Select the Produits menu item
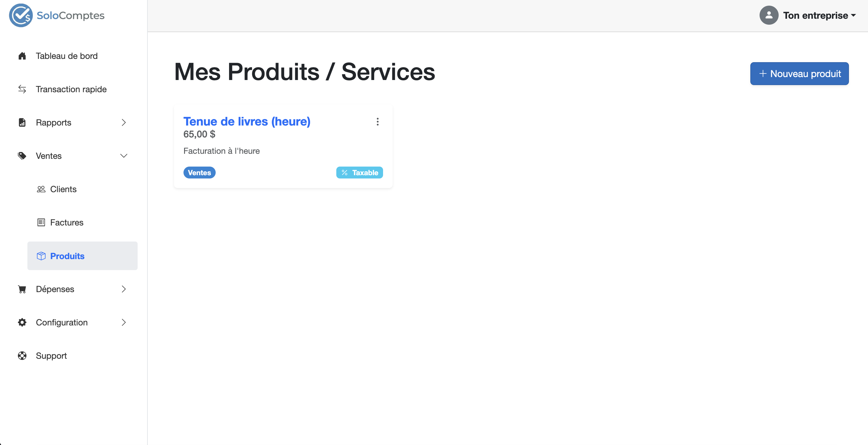Screen dimensions: 868x445 (67, 256)
